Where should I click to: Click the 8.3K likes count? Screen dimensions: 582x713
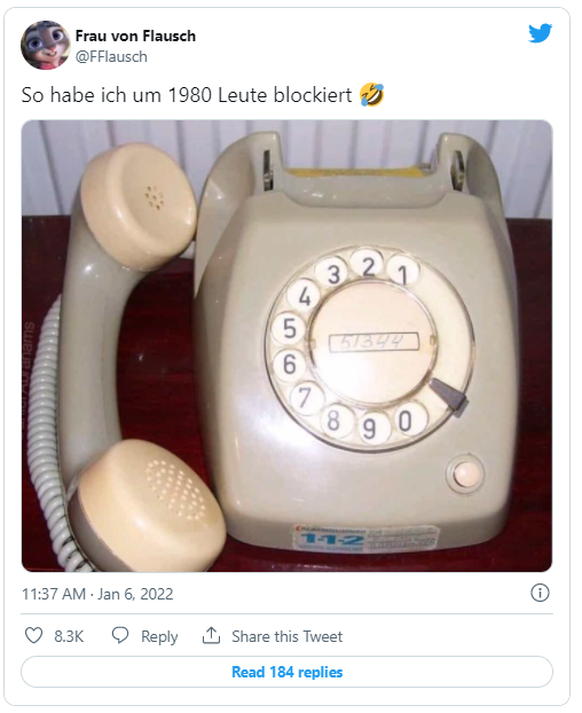(69, 636)
